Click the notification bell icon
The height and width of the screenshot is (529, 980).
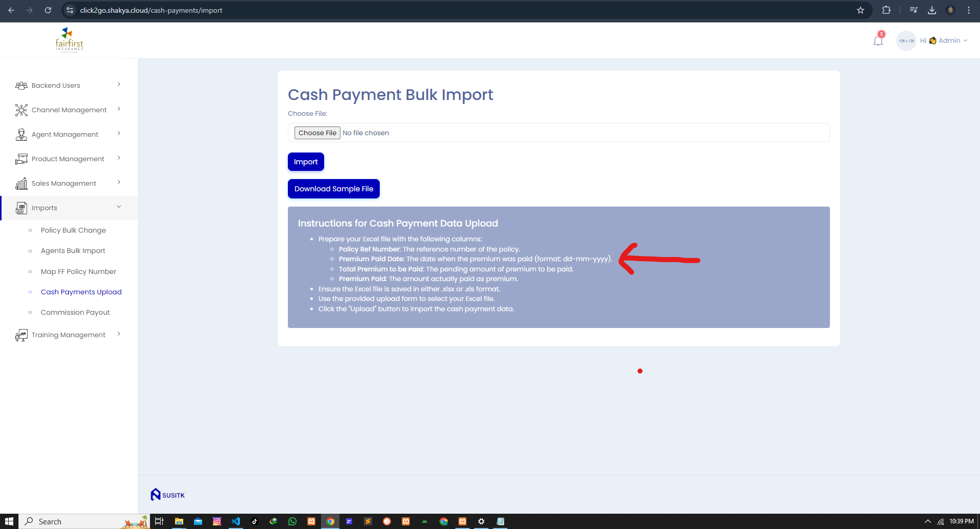(878, 41)
